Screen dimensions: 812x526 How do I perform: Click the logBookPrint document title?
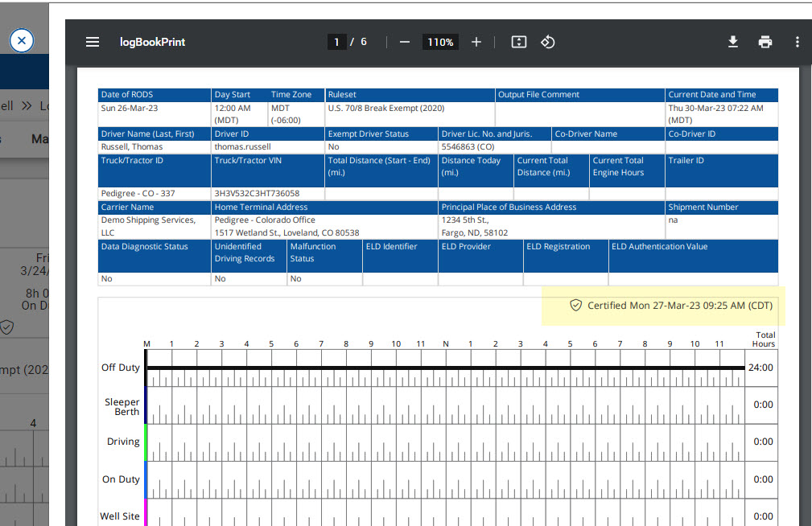tap(152, 42)
